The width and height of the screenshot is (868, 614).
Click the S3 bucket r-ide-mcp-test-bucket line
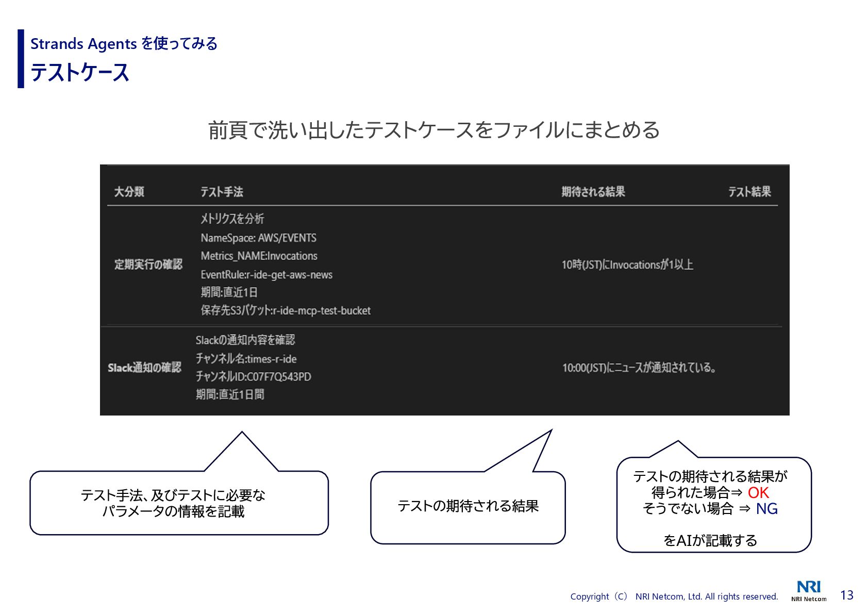286,310
